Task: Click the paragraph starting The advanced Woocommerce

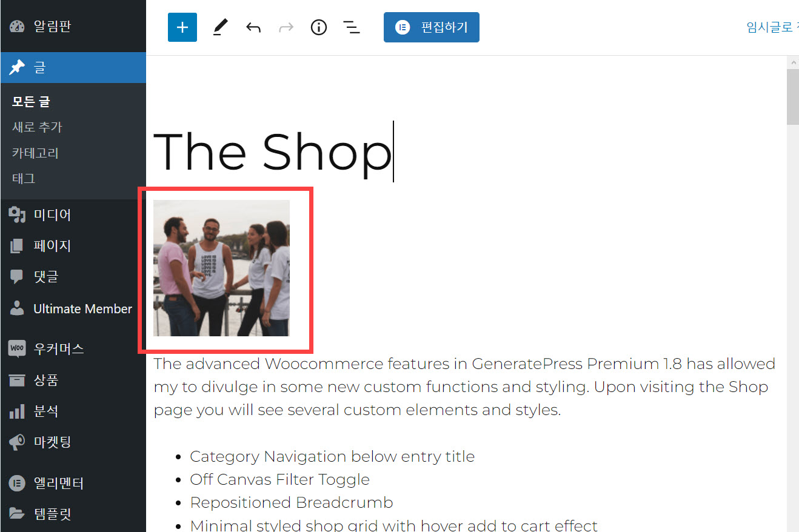Action: (464, 387)
